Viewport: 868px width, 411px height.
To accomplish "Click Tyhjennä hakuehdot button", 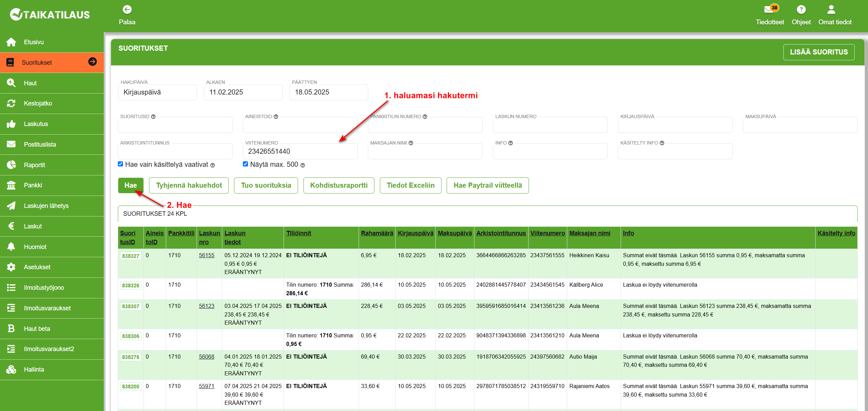I will [189, 185].
